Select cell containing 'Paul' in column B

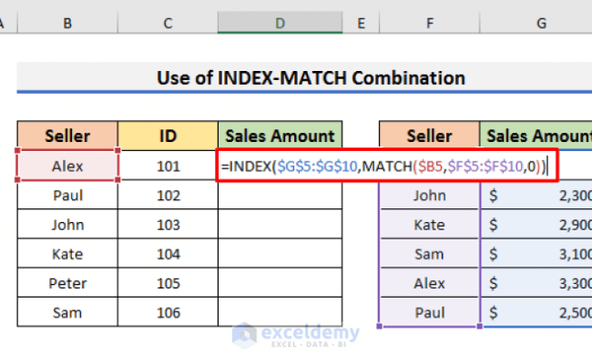tap(67, 195)
